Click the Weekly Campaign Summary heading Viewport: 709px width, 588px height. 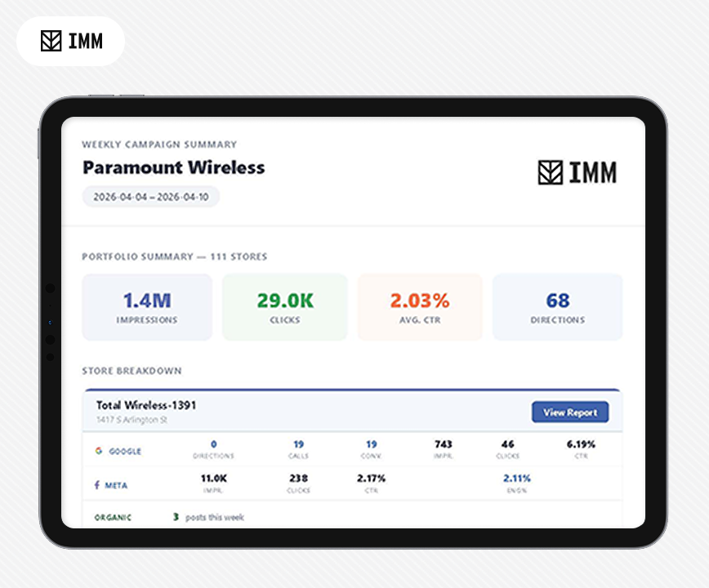click(159, 145)
